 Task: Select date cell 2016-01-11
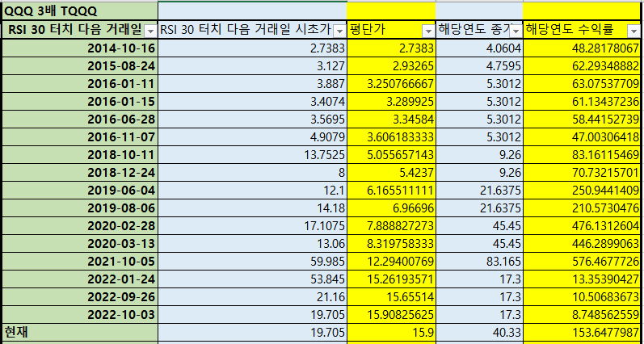click(80, 84)
